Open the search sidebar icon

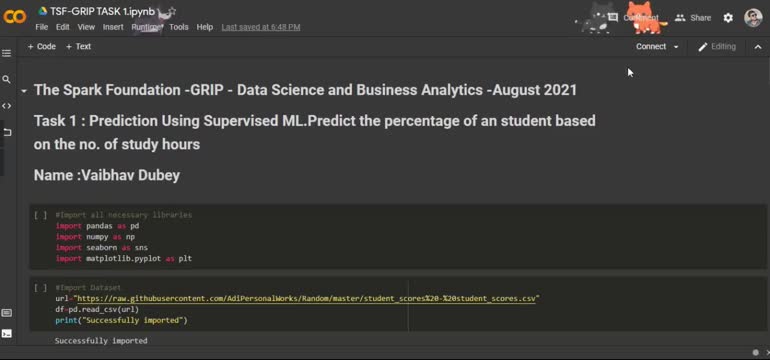[6, 79]
